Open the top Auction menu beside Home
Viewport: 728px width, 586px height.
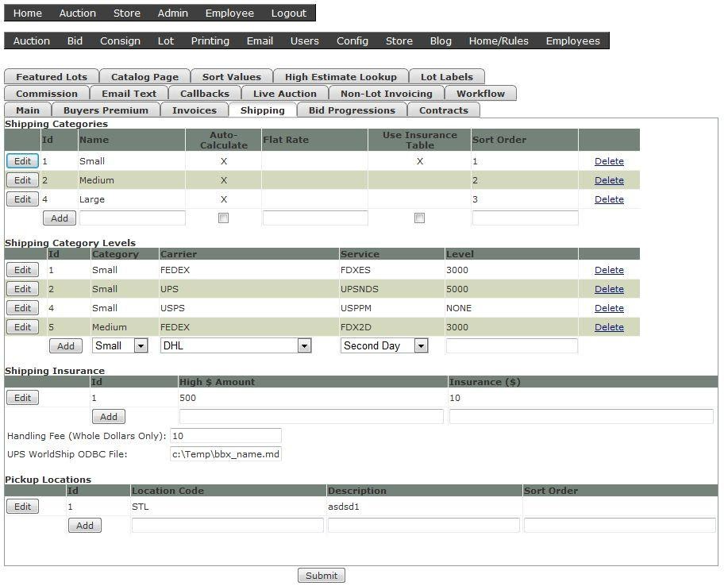(78, 13)
